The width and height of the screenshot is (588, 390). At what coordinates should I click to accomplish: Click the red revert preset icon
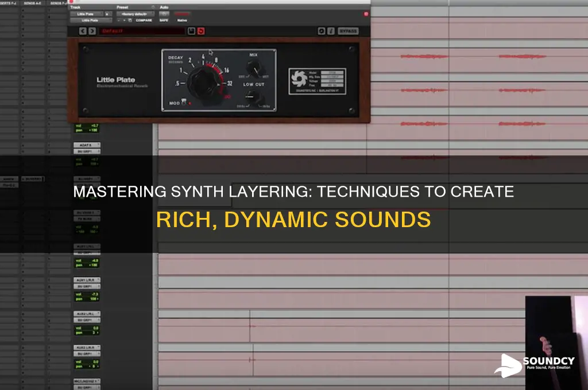(x=201, y=31)
